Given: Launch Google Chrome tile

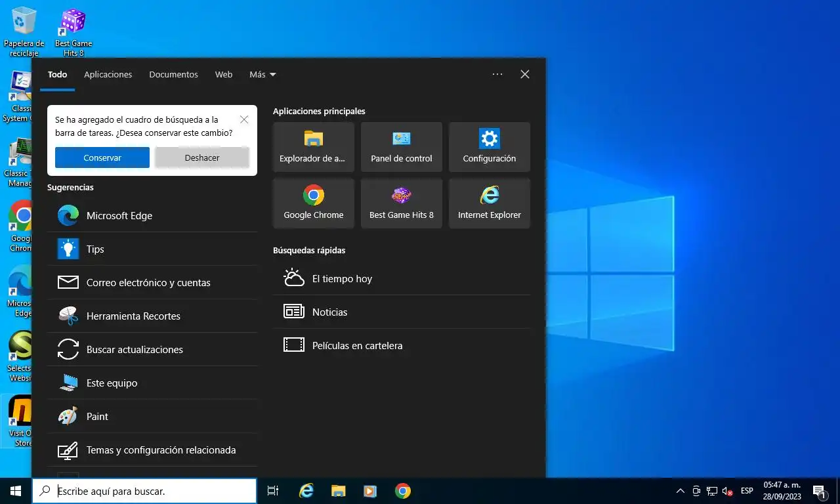Looking at the screenshot, I should (314, 203).
